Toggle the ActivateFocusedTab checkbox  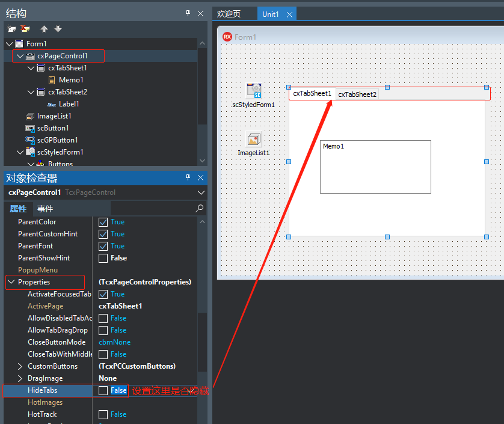103,294
